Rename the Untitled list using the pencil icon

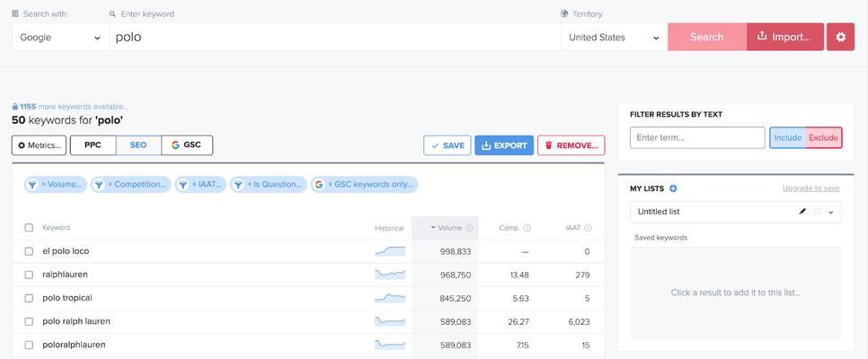802,212
